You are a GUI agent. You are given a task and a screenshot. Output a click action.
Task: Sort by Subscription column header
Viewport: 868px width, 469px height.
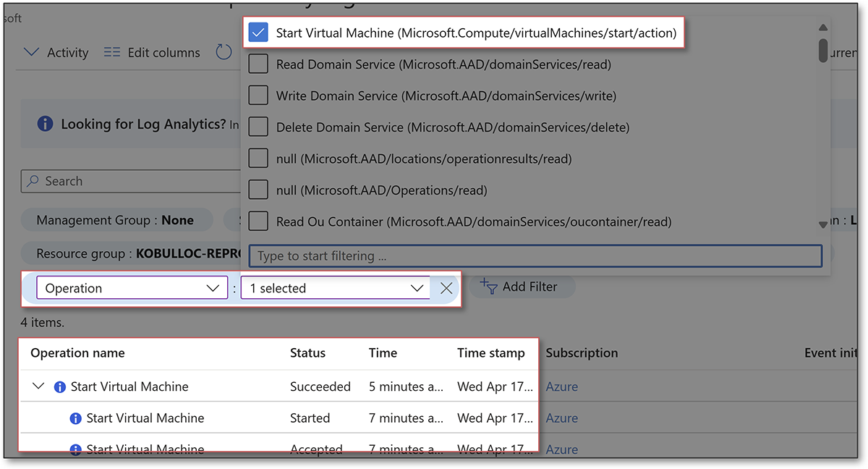[582, 353]
